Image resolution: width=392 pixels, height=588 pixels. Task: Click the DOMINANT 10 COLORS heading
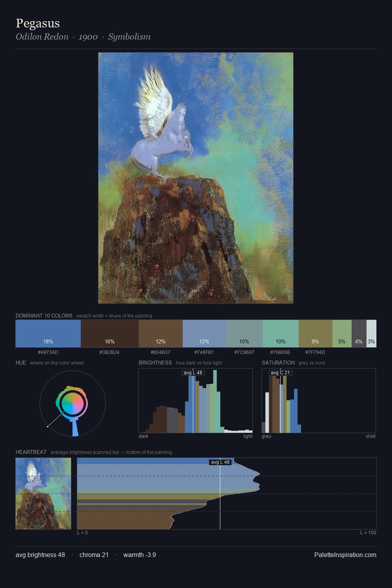(44, 316)
